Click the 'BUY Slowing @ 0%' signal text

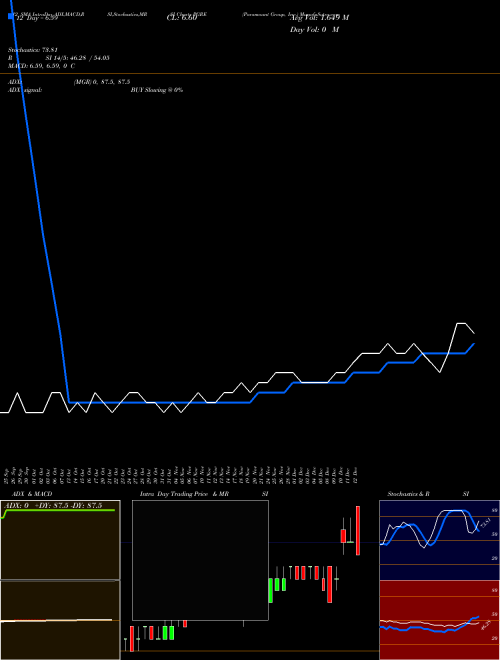point(157,90)
